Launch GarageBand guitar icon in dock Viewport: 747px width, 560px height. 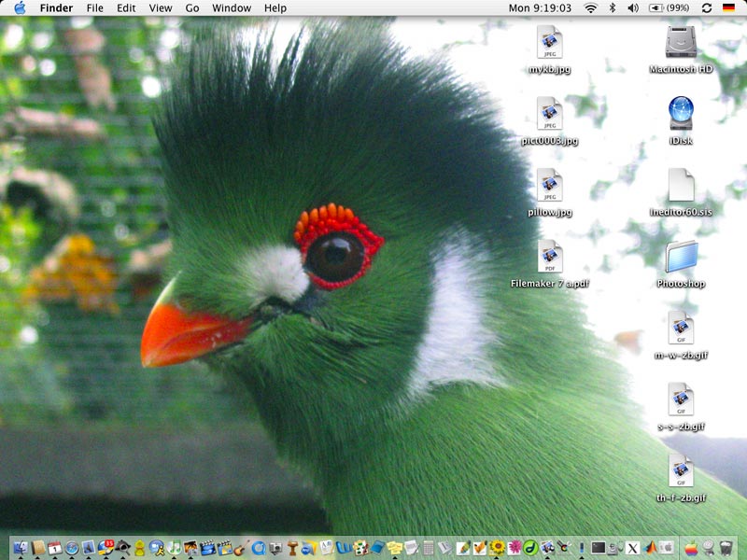pyautogui.click(x=240, y=548)
